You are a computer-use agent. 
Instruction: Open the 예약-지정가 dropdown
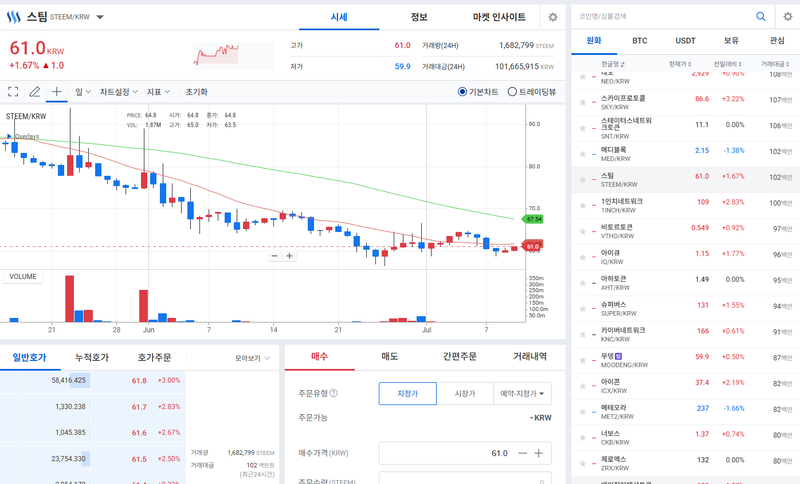tap(522, 393)
